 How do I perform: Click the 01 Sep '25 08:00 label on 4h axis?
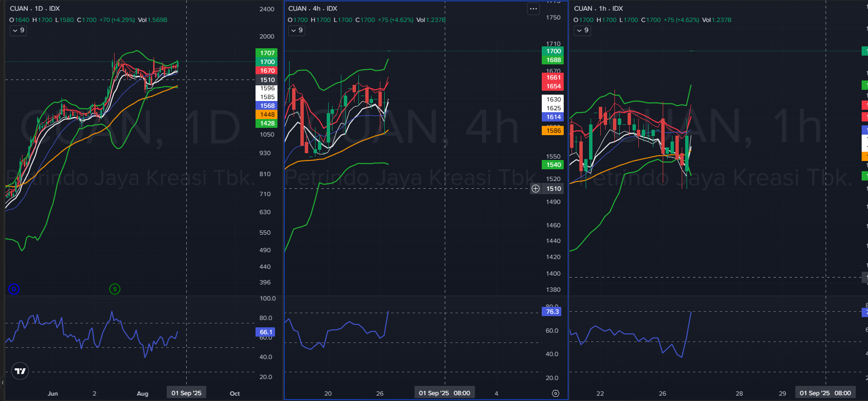pyautogui.click(x=444, y=393)
